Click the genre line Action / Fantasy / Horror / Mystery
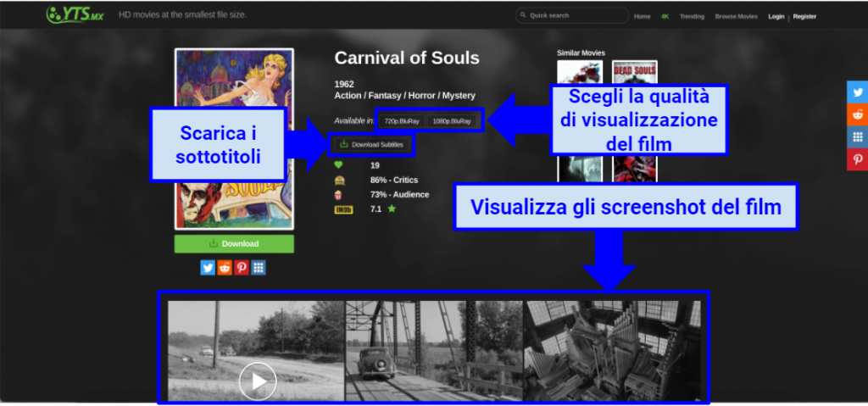 point(404,96)
